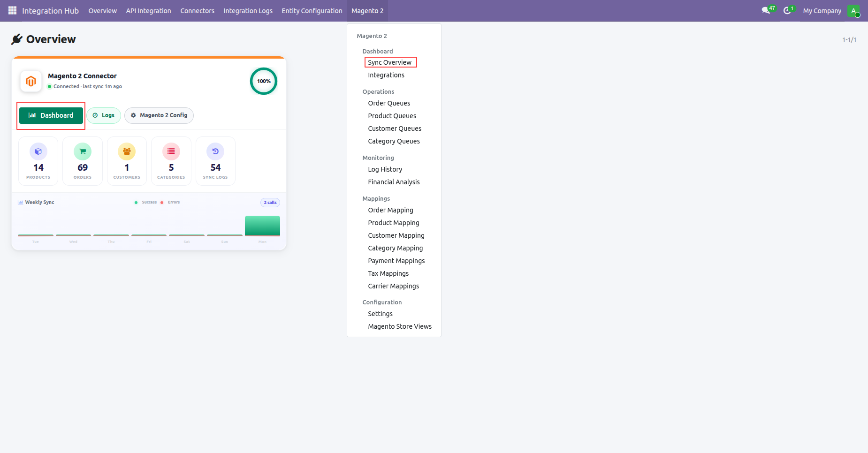Open the Connectors menu

[198, 11]
